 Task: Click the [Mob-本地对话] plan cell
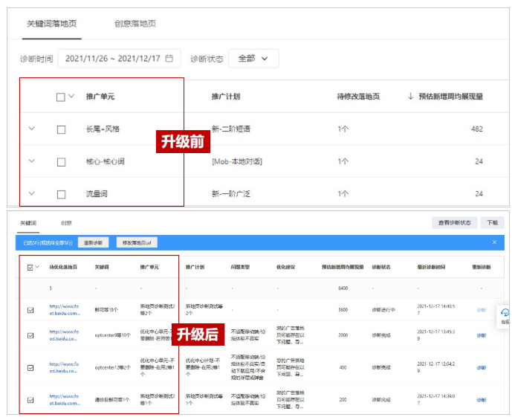(x=237, y=161)
